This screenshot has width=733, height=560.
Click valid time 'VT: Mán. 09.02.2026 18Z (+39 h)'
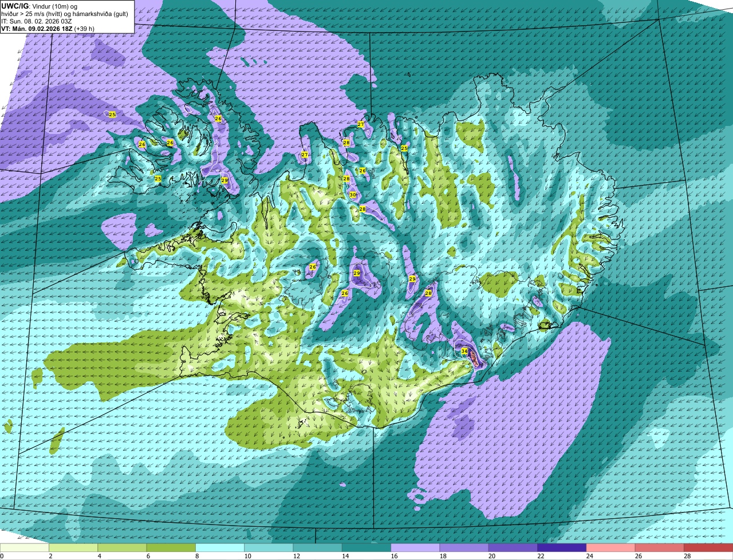pos(48,28)
